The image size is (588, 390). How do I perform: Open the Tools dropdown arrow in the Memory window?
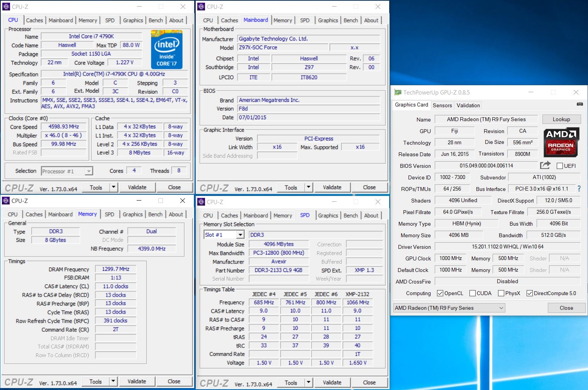(x=113, y=382)
